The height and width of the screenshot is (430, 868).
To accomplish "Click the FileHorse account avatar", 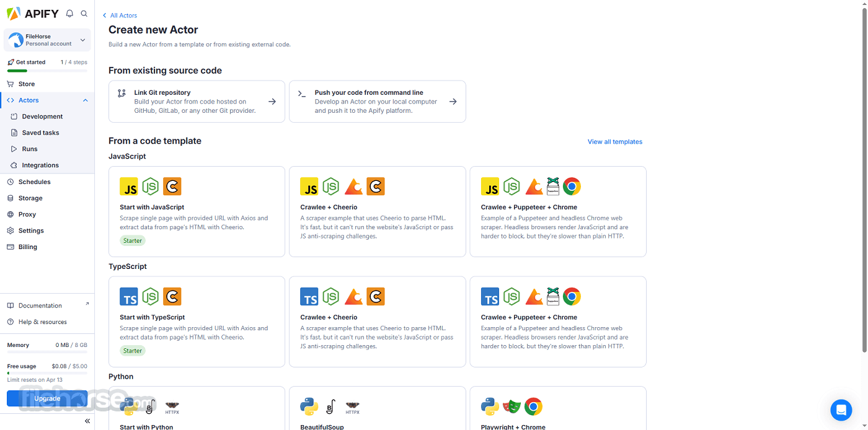I will click(15, 40).
